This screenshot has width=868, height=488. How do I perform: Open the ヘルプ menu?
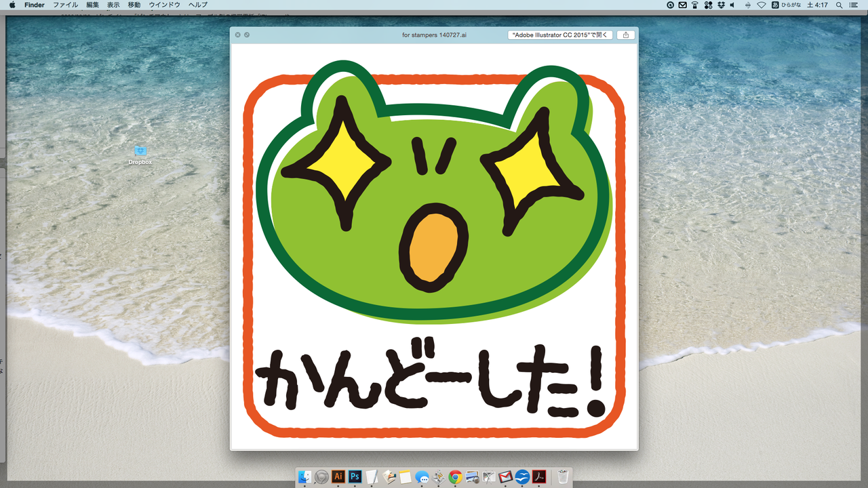click(x=198, y=5)
